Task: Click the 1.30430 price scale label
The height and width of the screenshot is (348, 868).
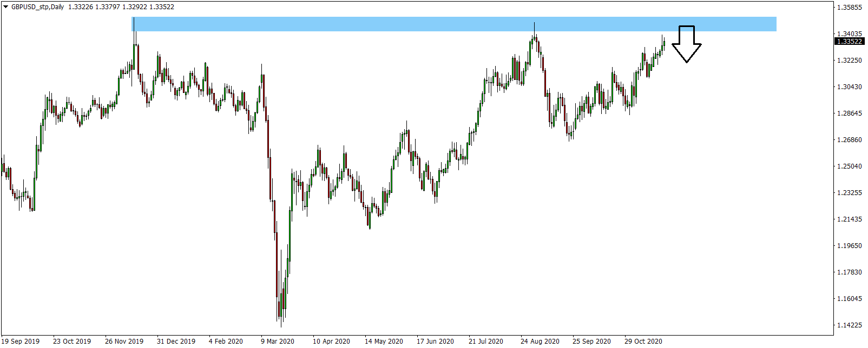Action: click(850, 87)
